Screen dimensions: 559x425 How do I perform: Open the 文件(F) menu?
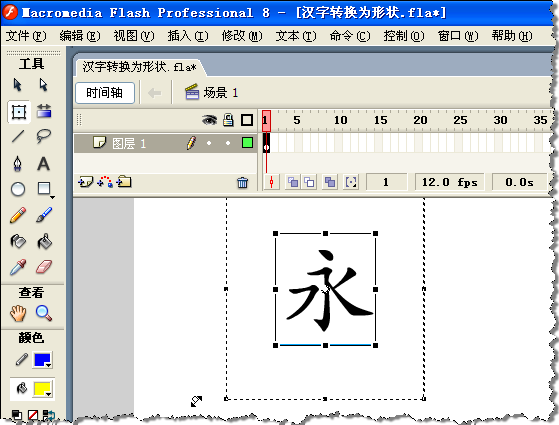[26, 36]
